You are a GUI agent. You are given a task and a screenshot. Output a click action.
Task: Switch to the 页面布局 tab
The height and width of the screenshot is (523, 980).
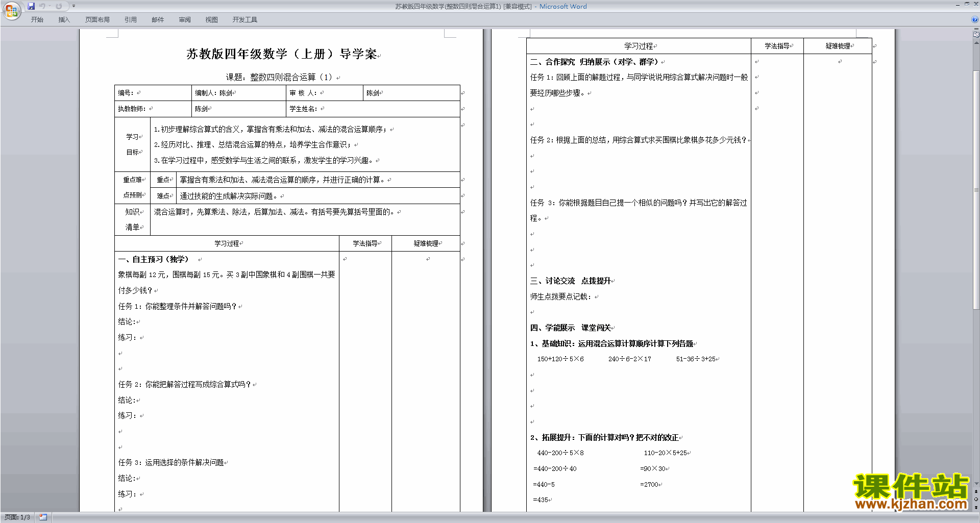click(97, 20)
